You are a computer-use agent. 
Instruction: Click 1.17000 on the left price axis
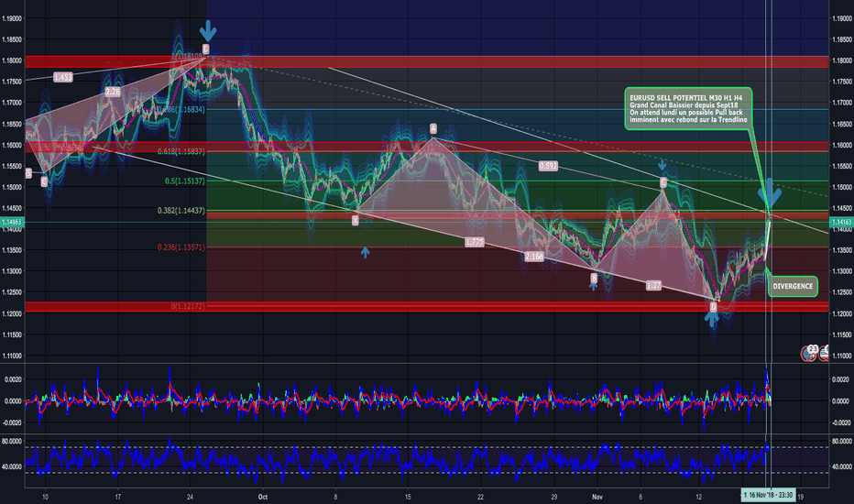pyautogui.click(x=12, y=103)
